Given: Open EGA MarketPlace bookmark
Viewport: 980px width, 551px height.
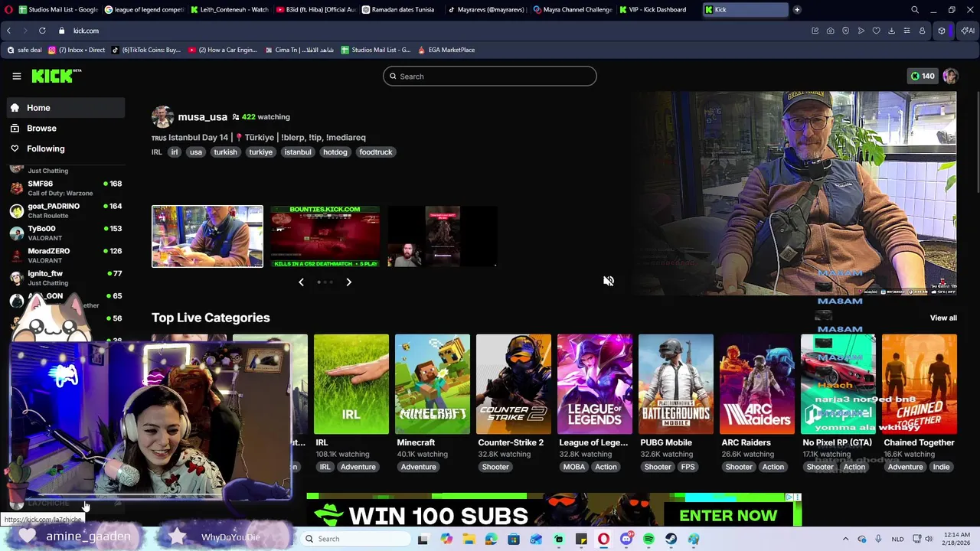Looking at the screenshot, I should [x=446, y=50].
